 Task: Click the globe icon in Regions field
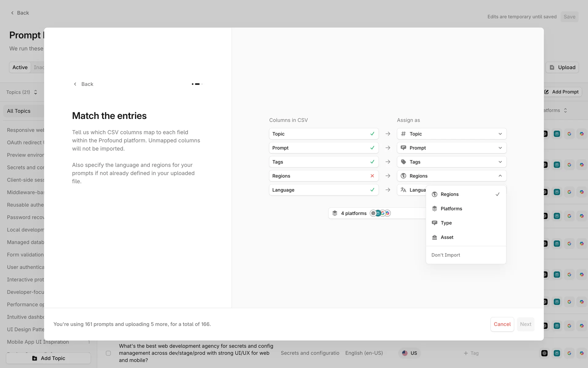[403, 176]
